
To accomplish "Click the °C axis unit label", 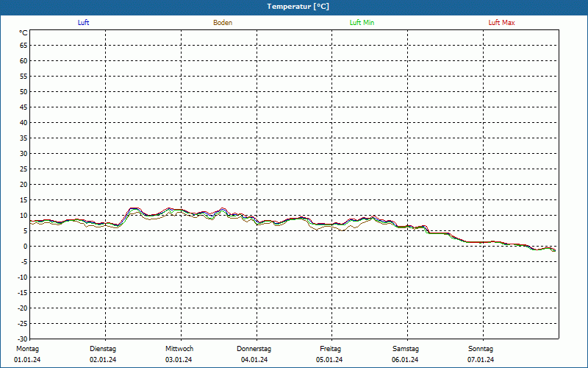I will point(24,33).
